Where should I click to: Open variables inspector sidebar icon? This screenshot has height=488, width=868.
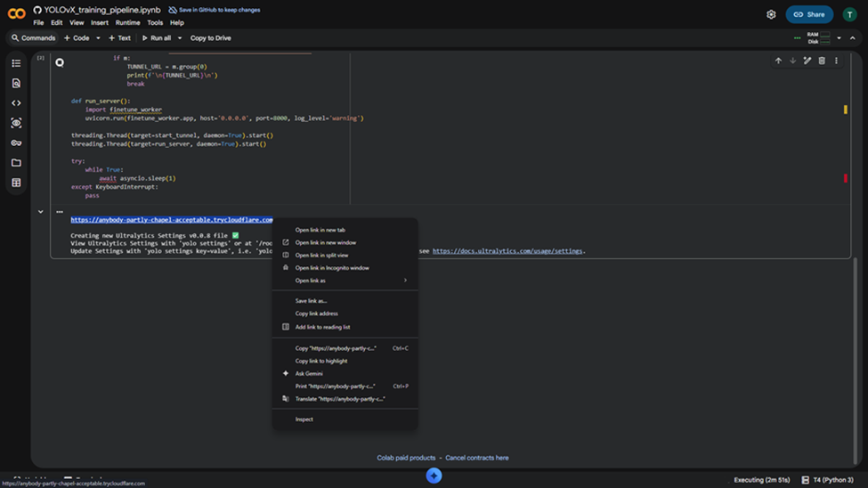[16, 123]
